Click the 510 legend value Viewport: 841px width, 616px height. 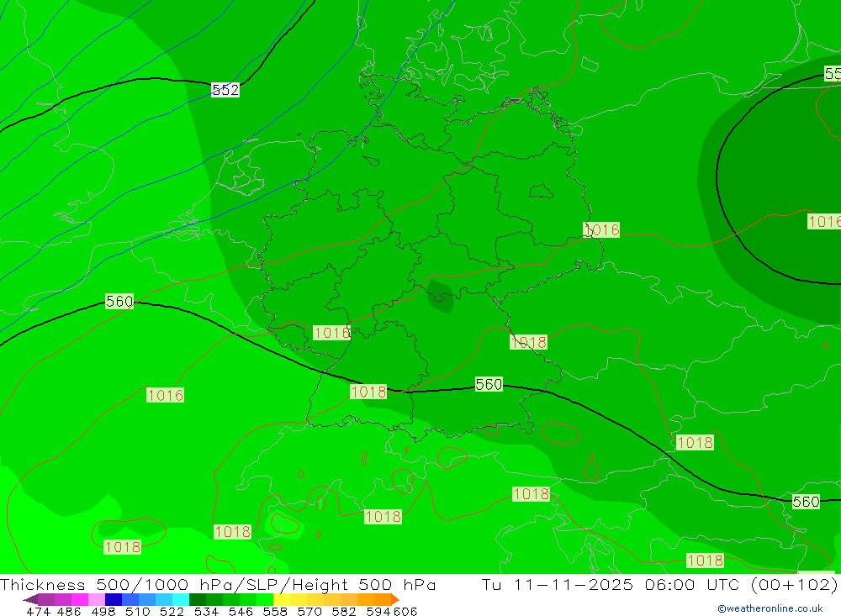(138, 611)
